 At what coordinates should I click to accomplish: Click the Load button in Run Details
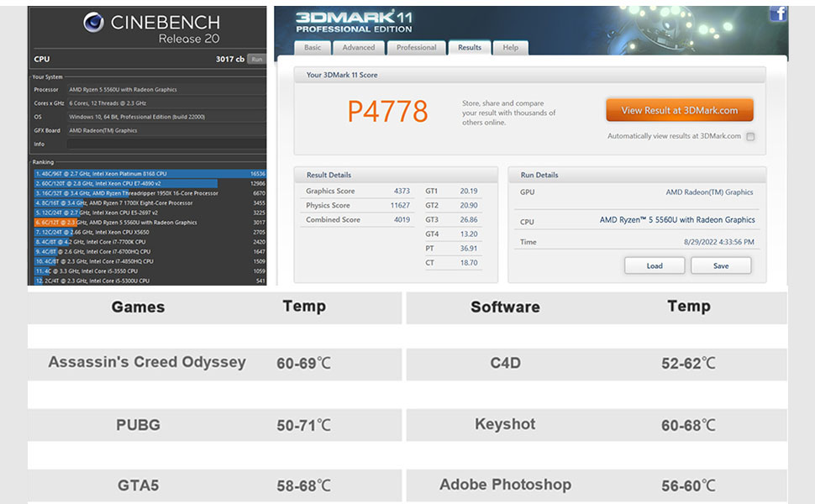point(655,265)
